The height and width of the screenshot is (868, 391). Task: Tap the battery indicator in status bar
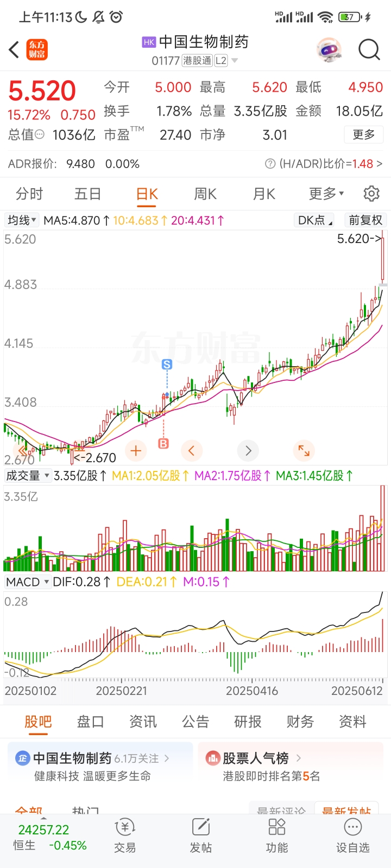click(350, 17)
